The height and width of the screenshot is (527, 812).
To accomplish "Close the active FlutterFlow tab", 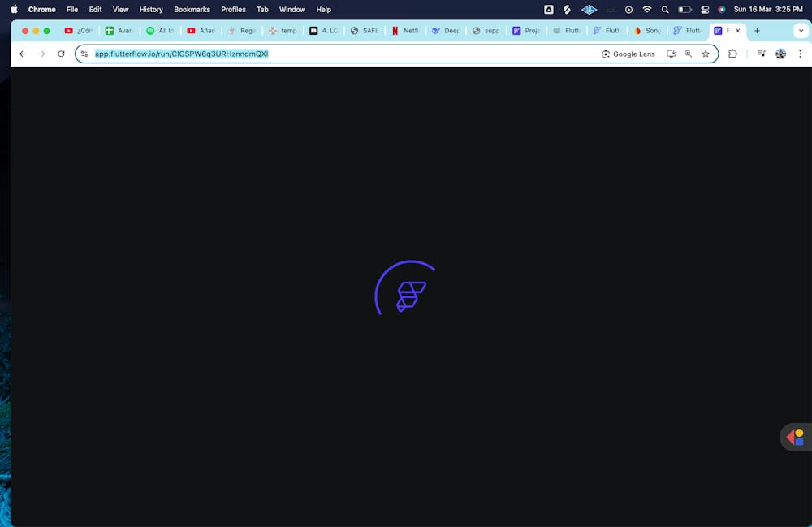I will [x=738, y=31].
